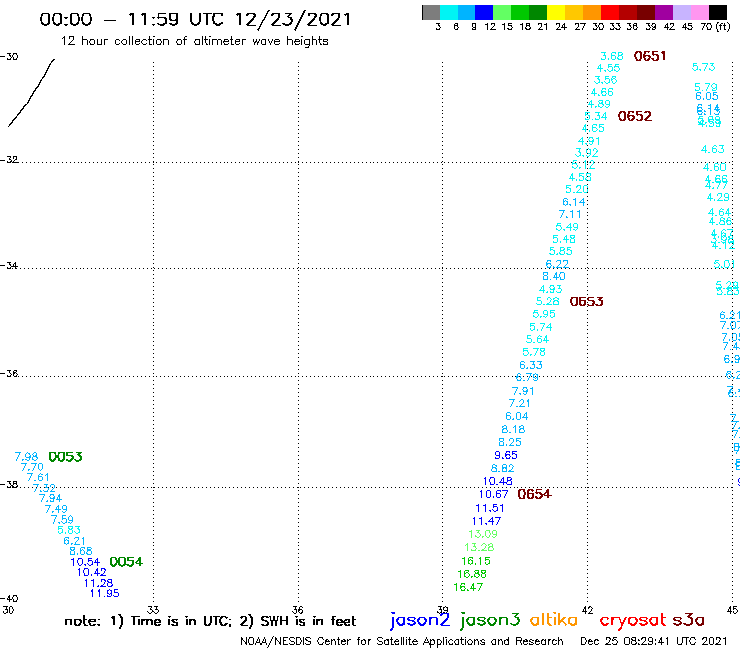
Task: Select the 0651 pass time marker
Action: pos(650,56)
